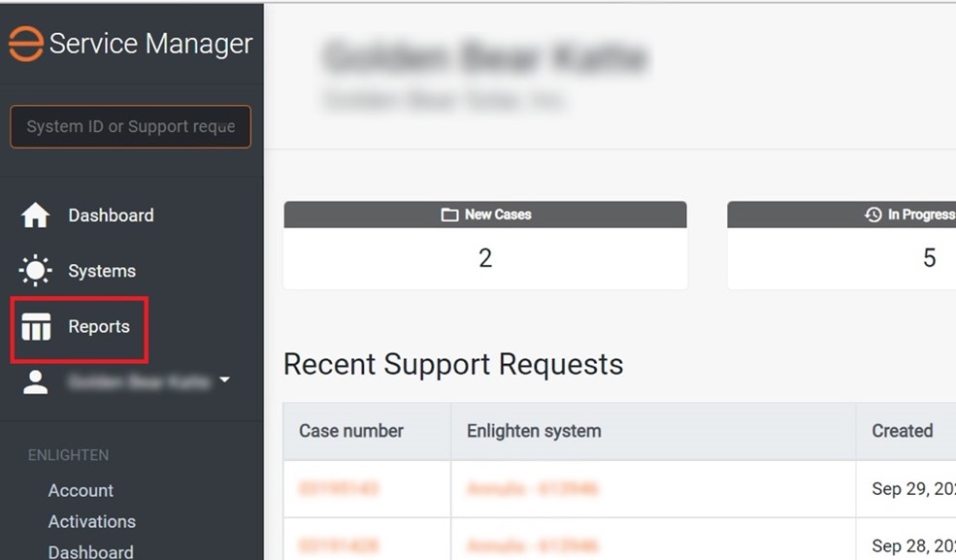Click the user profile person icon
This screenshot has height=560, width=956.
coord(35,381)
